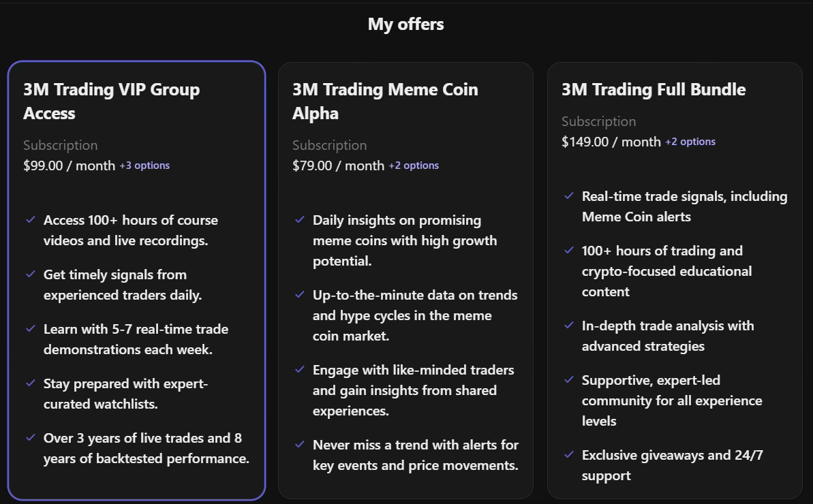Click the checkmark beside 'Stay prepared with expert-curated watchlists'
813x504 pixels.
[x=29, y=383]
